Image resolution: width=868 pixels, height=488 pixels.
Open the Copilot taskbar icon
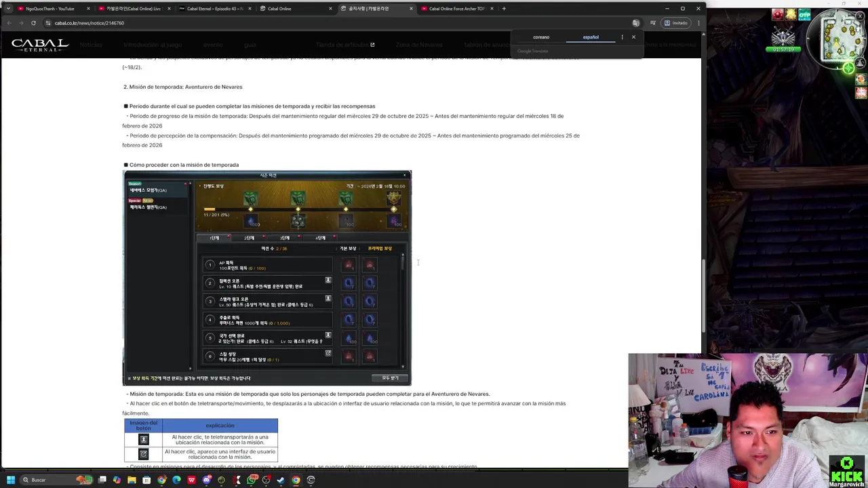[117, 480]
